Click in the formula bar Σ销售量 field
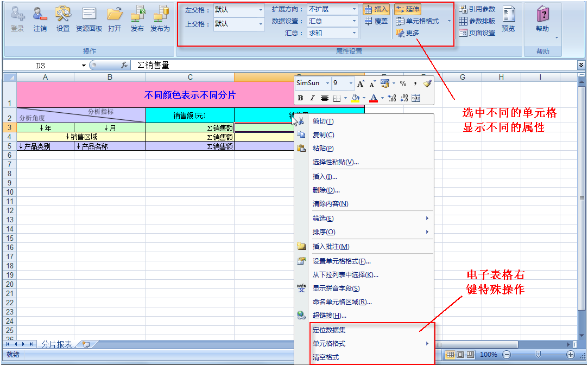 (x=353, y=65)
